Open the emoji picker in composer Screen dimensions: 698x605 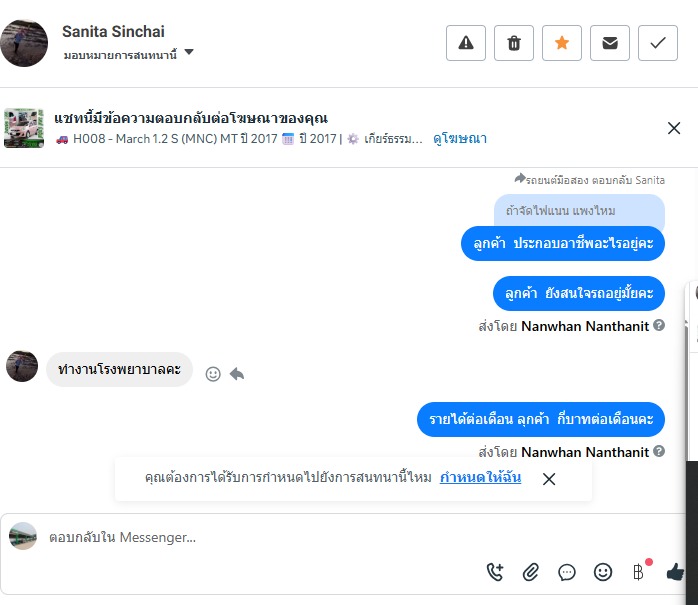click(603, 572)
